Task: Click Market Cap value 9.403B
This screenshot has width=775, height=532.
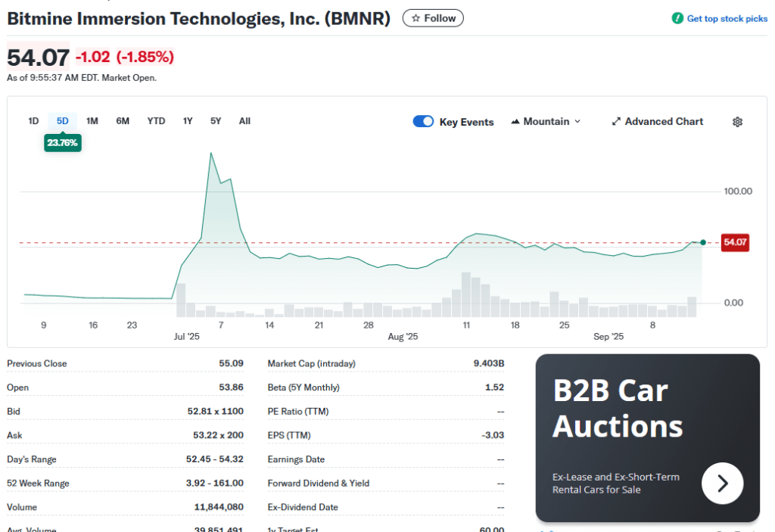Action: tap(488, 363)
